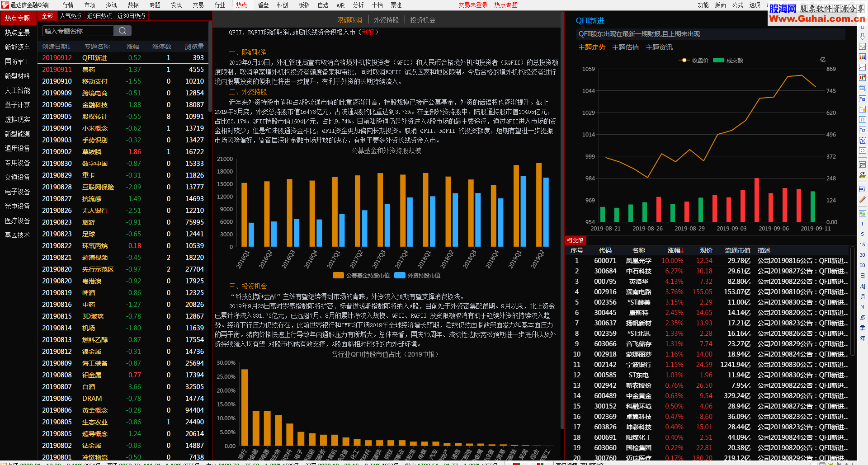Switch to the 投资机会 article tab

point(423,20)
